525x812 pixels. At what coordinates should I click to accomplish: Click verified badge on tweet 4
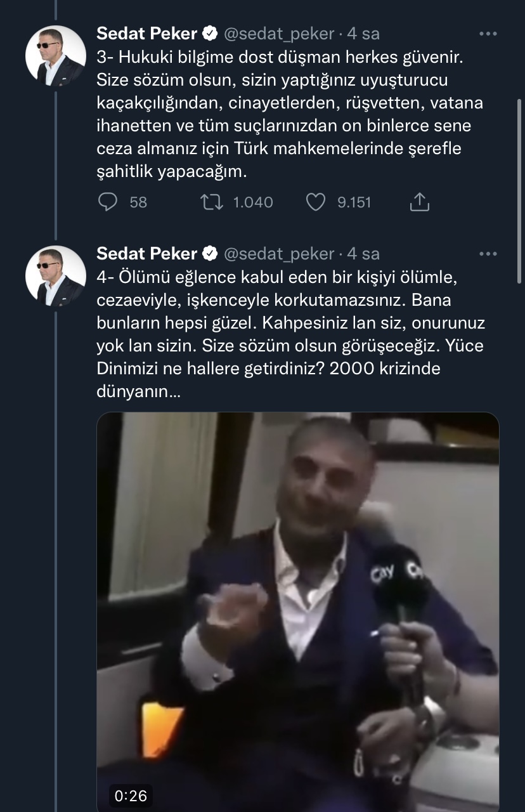coord(210,254)
